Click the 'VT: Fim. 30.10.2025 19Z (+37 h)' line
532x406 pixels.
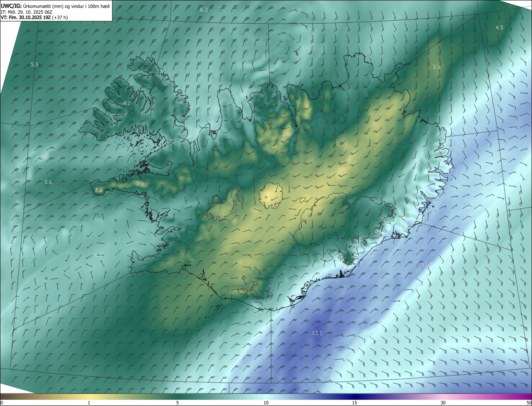pos(34,17)
